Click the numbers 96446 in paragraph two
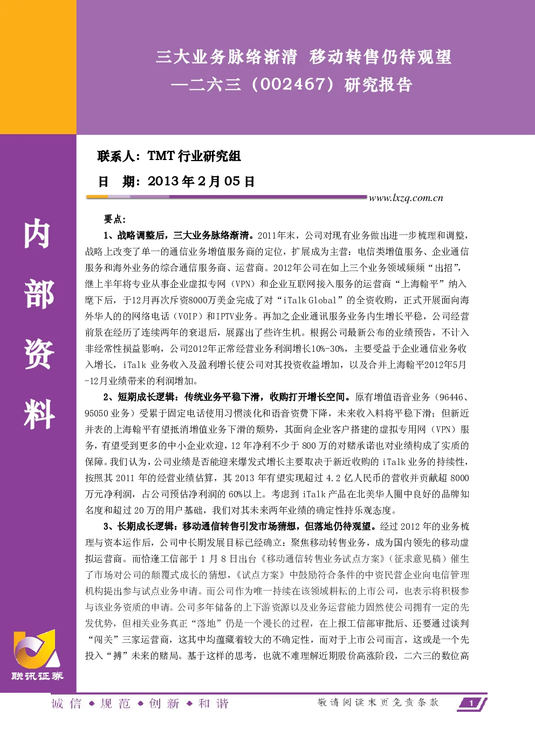This screenshot has height=756, width=535. point(451,397)
